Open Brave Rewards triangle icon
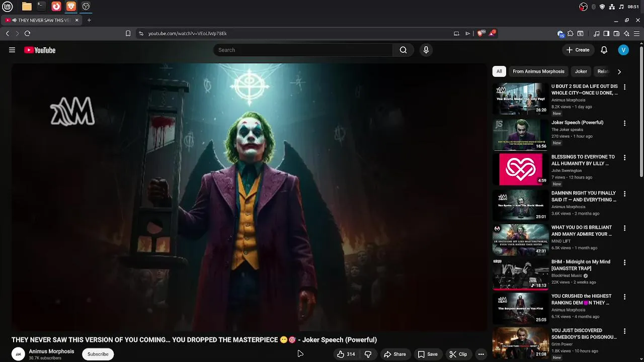 tap(493, 33)
